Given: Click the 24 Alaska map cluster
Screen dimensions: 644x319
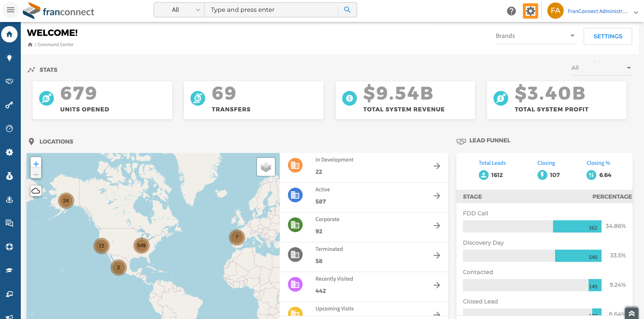Looking at the screenshot, I should coord(66,201).
